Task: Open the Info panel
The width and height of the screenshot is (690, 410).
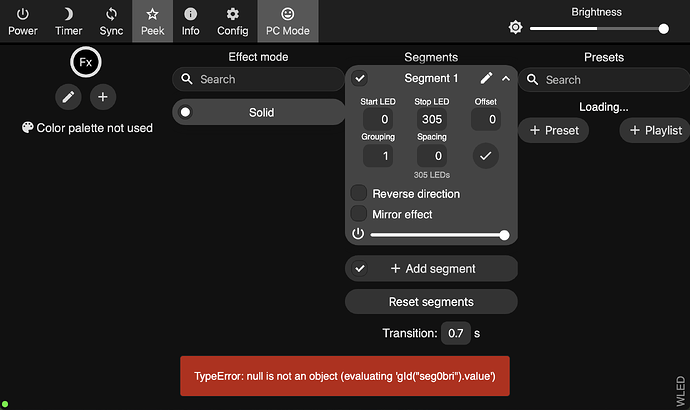Action: [x=191, y=22]
